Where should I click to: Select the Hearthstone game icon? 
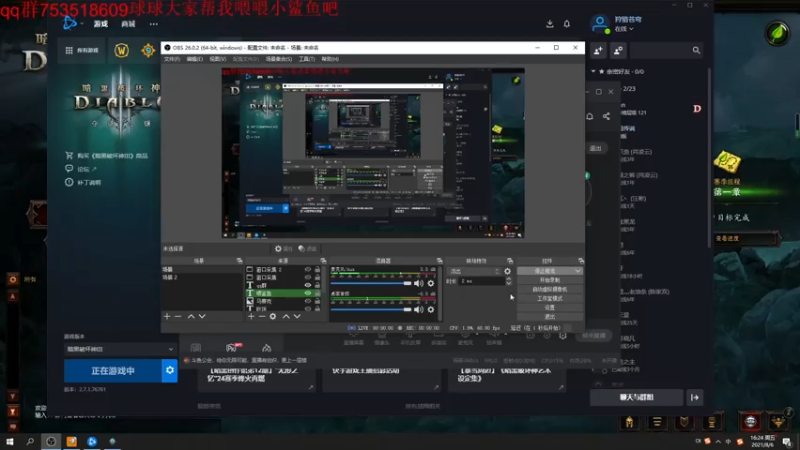[x=148, y=50]
